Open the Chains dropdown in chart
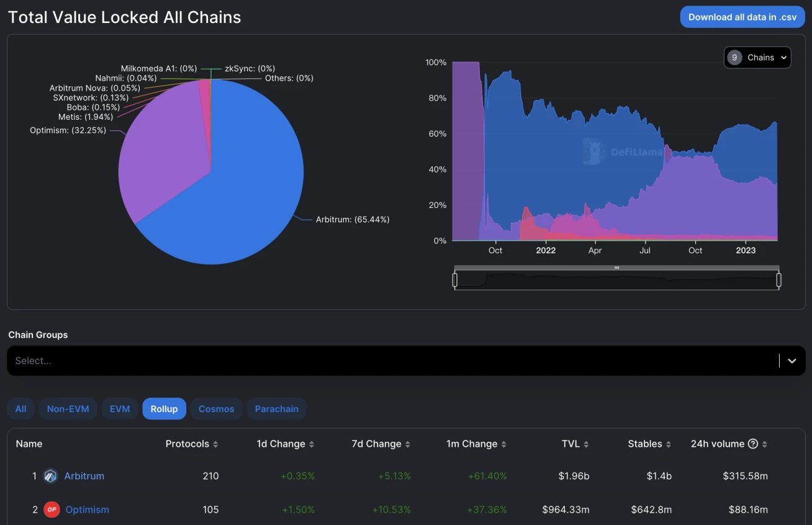 tap(757, 57)
